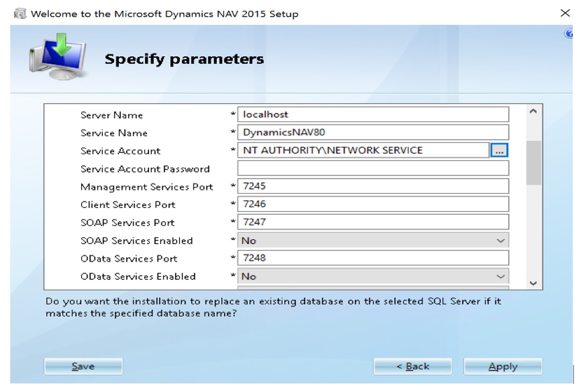The height and width of the screenshot is (392, 585).
Task: Click the scrollbar up arrow
Action: click(533, 111)
